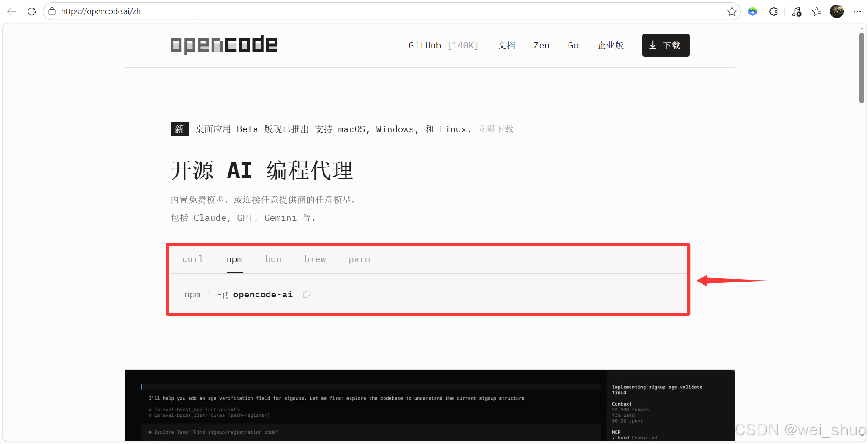Click the terminal demo preview image
This screenshot has width=868, height=444.
coord(430,406)
